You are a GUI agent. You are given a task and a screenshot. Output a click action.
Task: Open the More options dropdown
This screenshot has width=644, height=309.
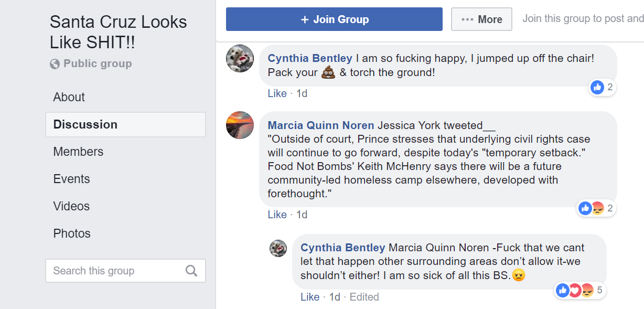[481, 19]
